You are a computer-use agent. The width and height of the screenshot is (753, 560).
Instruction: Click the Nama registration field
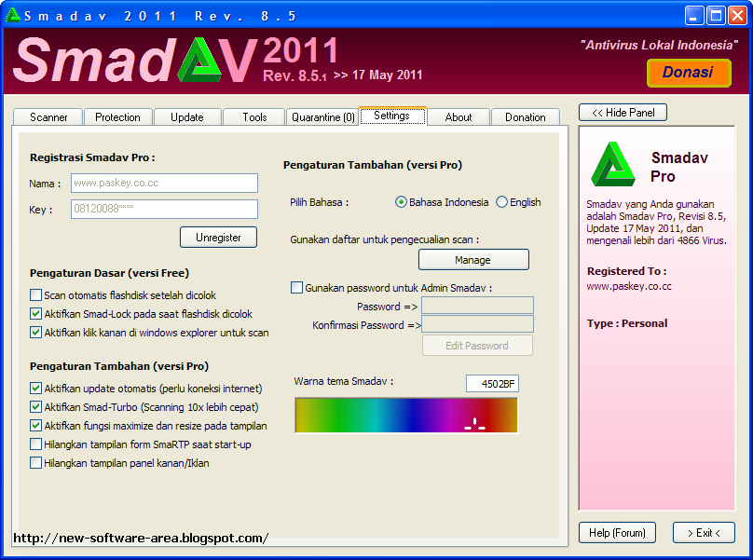tap(164, 183)
